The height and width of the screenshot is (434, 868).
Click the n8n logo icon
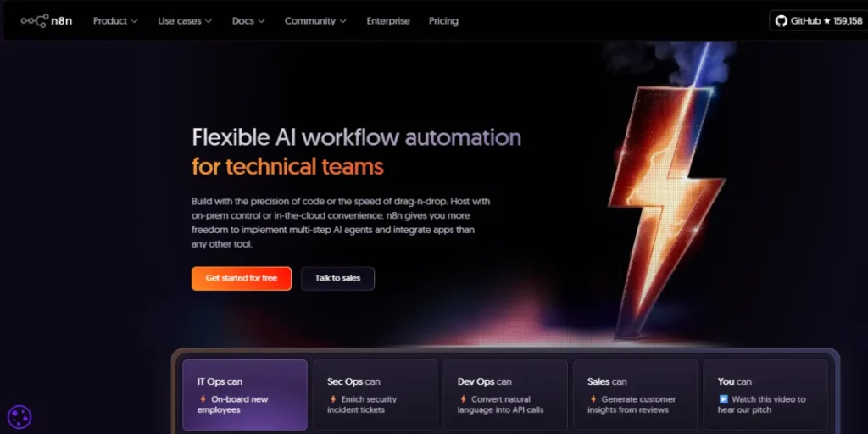pos(35,21)
